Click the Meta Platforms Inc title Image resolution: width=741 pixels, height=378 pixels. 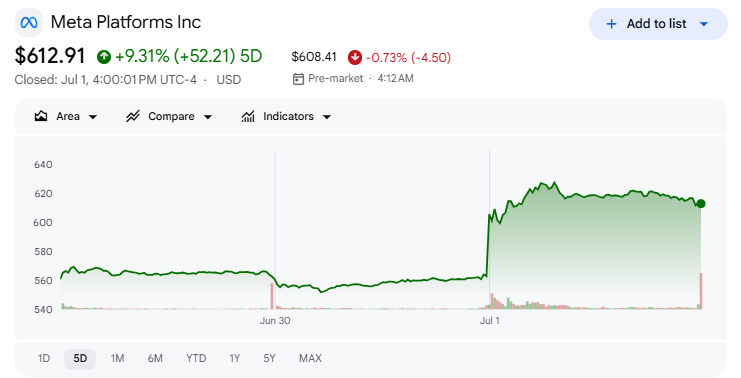pyautogui.click(x=126, y=22)
